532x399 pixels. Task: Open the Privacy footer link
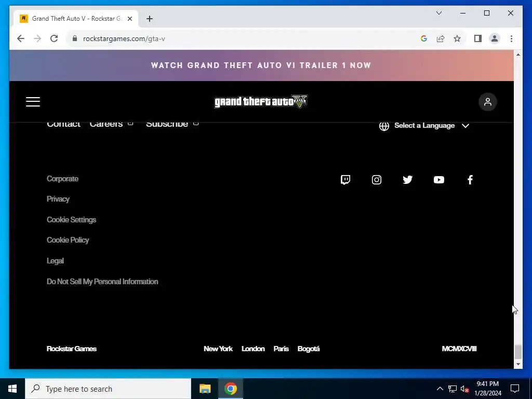tap(58, 199)
